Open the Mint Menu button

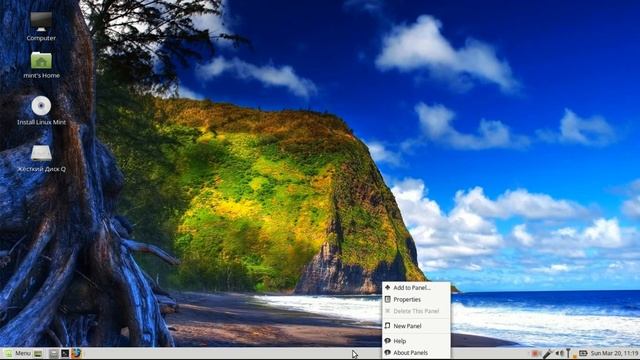click(x=18, y=353)
